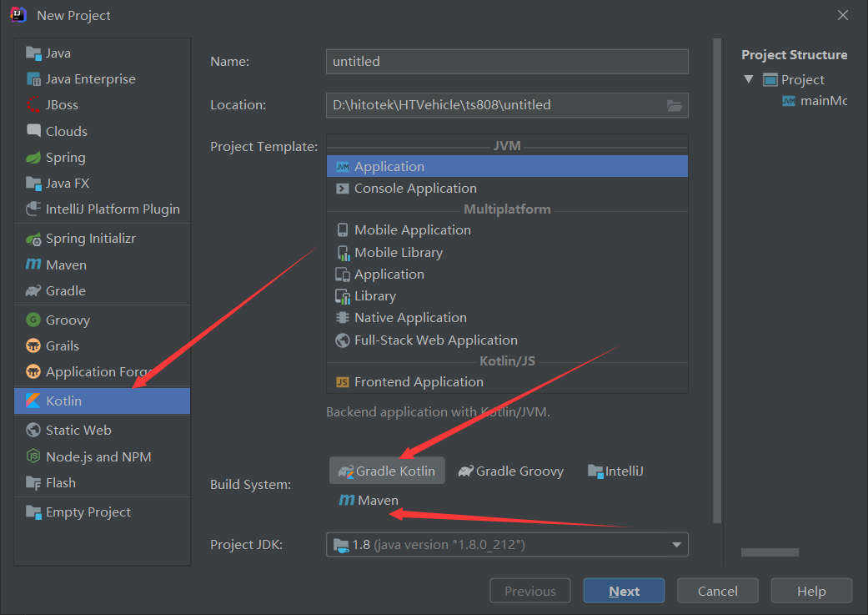The width and height of the screenshot is (868, 615).
Task: Click the project Name text field
Action: [507, 61]
